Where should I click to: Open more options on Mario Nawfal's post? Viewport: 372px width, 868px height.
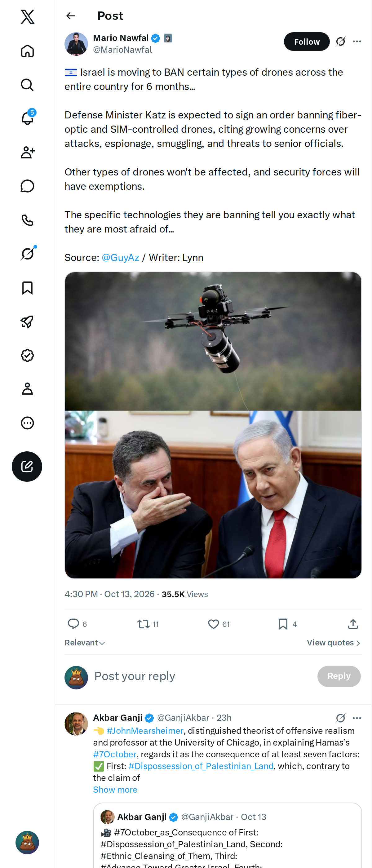[x=357, y=42]
